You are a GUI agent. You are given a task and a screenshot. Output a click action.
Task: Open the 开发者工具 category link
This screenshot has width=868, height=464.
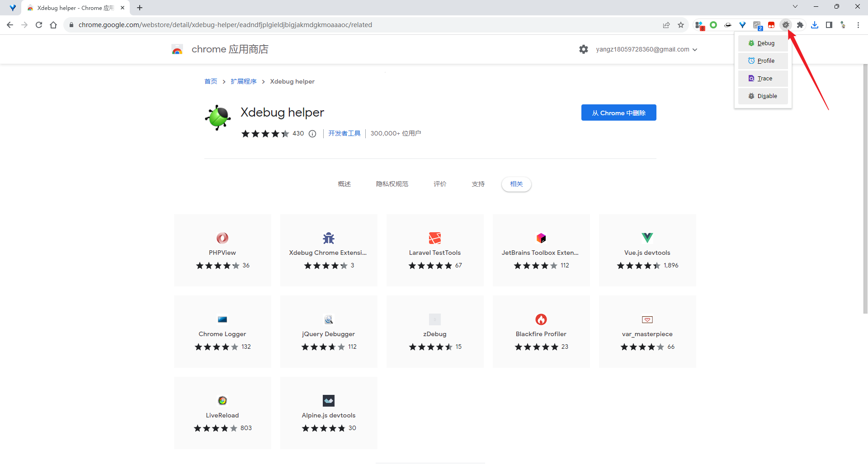click(344, 133)
